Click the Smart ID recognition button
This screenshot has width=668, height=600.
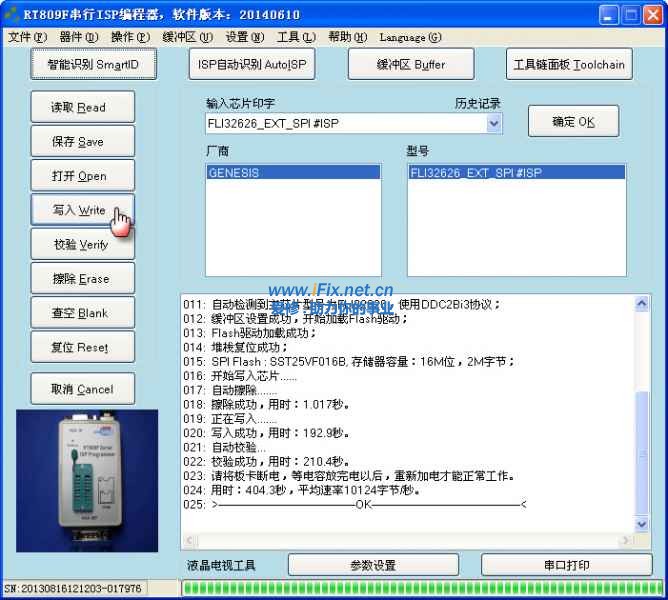tap(93, 64)
